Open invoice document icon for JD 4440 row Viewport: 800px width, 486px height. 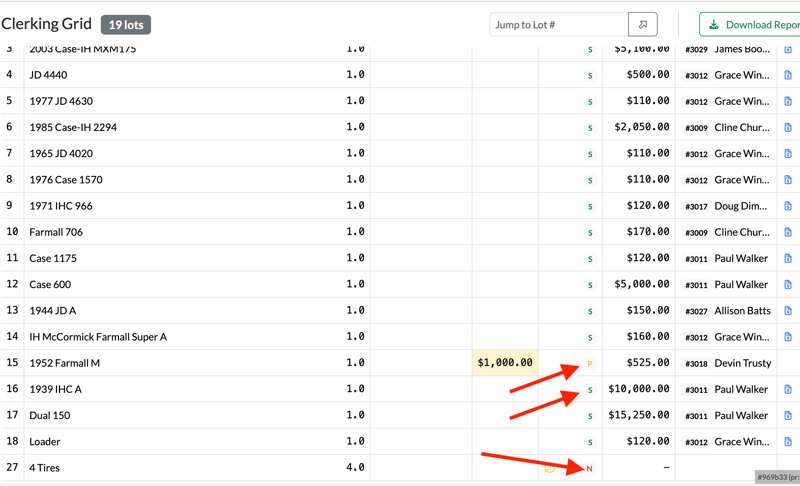pos(788,75)
